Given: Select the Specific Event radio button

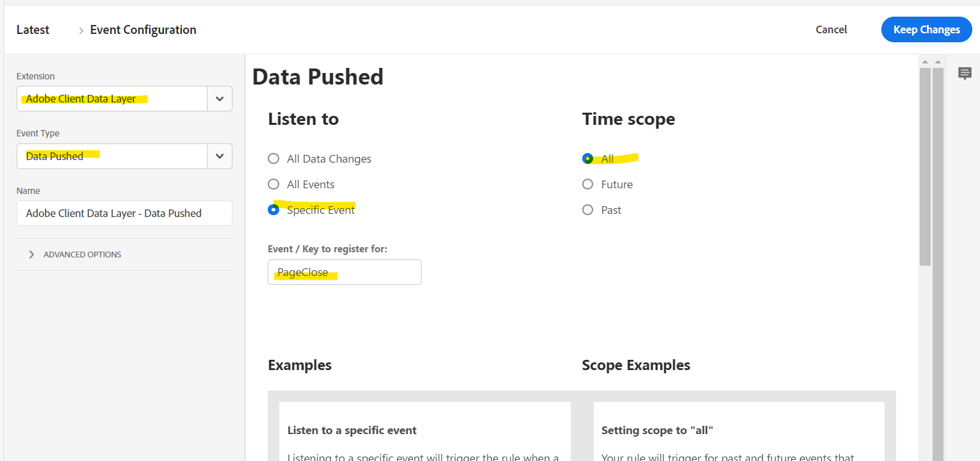Looking at the screenshot, I should coord(274,210).
